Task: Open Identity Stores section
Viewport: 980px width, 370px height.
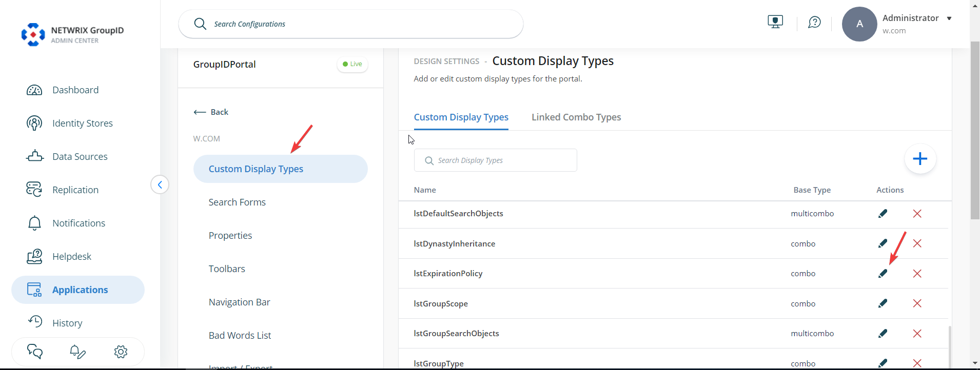Action: [x=83, y=124]
